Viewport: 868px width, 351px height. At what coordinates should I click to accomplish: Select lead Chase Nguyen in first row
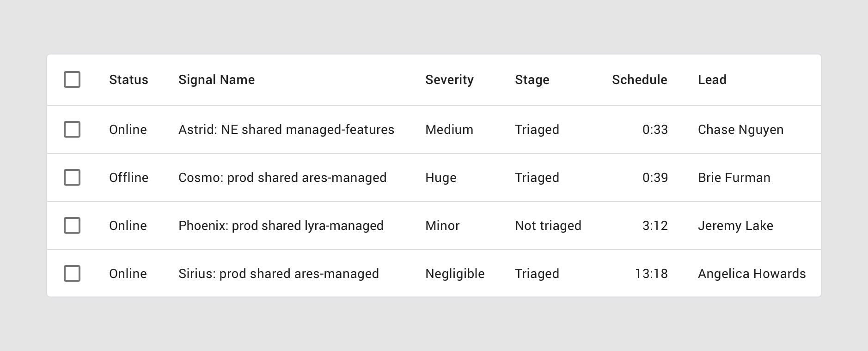point(740,129)
